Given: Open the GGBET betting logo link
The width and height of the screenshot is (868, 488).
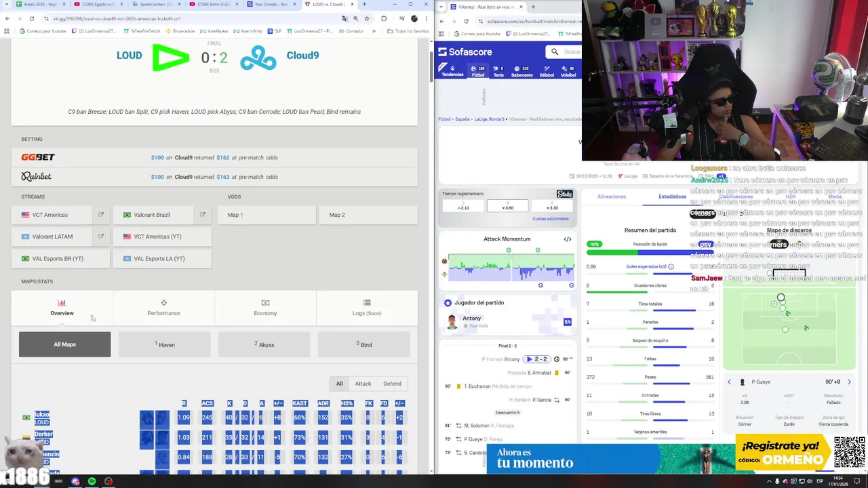Looking at the screenshot, I should [38, 157].
